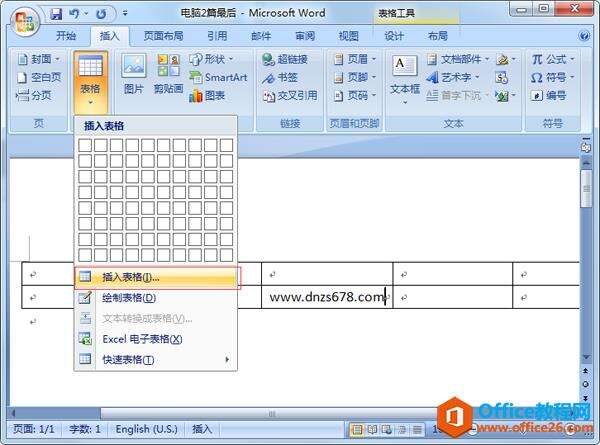Switch to outline view
The width and height of the screenshot is (600, 445).
402,430
